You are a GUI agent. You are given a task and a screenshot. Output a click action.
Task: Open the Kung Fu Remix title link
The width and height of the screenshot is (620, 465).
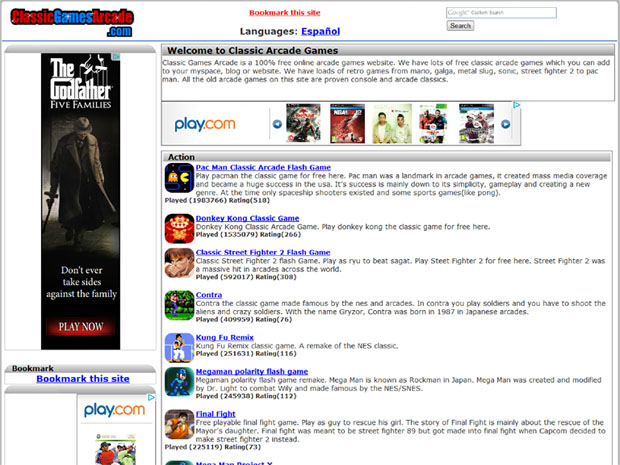pos(225,337)
